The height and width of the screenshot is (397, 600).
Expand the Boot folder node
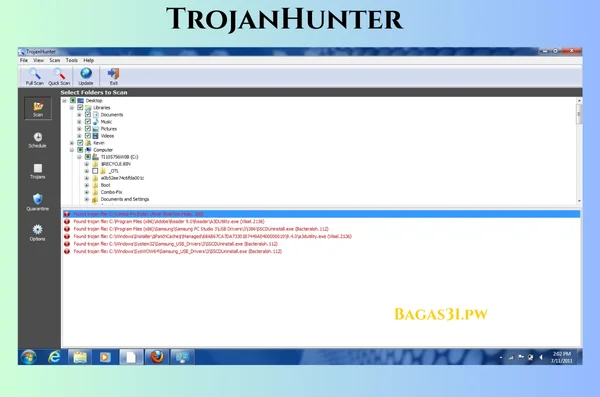[86, 185]
